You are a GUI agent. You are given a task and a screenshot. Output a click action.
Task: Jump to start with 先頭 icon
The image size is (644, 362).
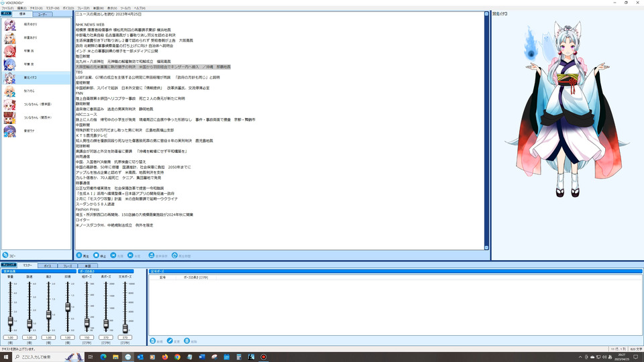pyautogui.click(x=113, y=255)
